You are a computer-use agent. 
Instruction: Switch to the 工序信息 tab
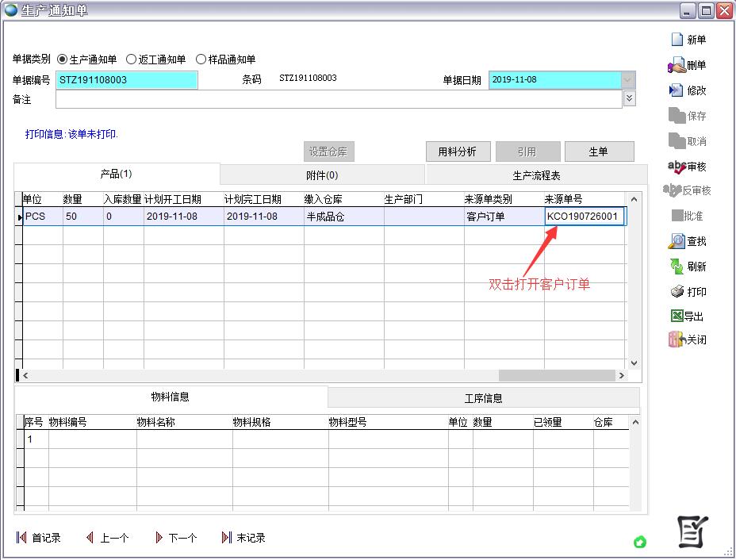tap(483, 398)
